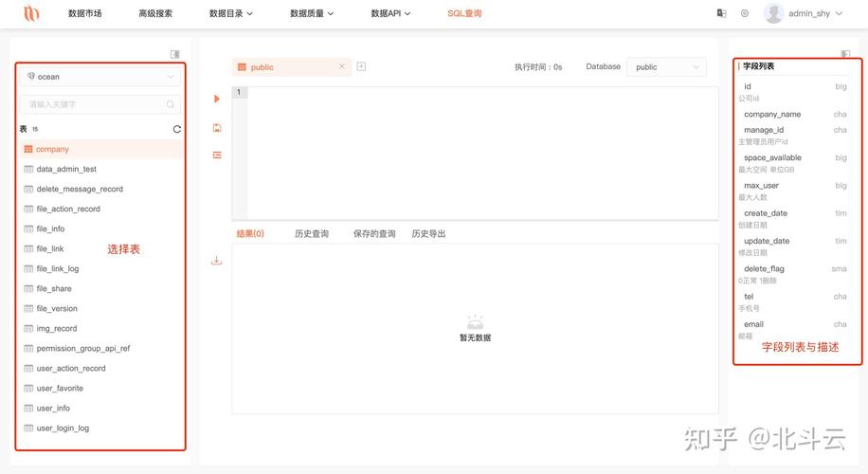Click the admin_shy user avatar
The height and width of the screenshot is (474, 868).
773,13
